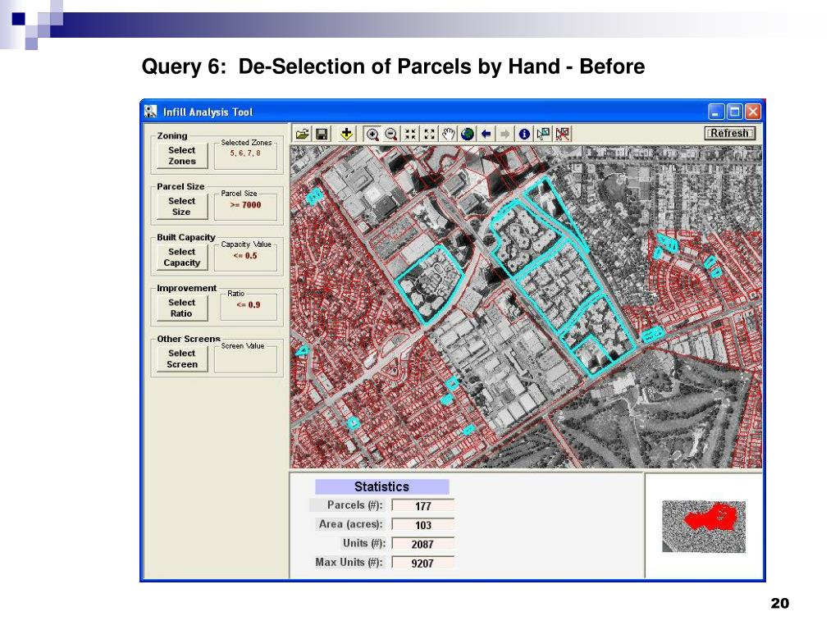Click the Statistics header label
The height and width of the screenshot is (630, 840).
click(x=382, y=486)
